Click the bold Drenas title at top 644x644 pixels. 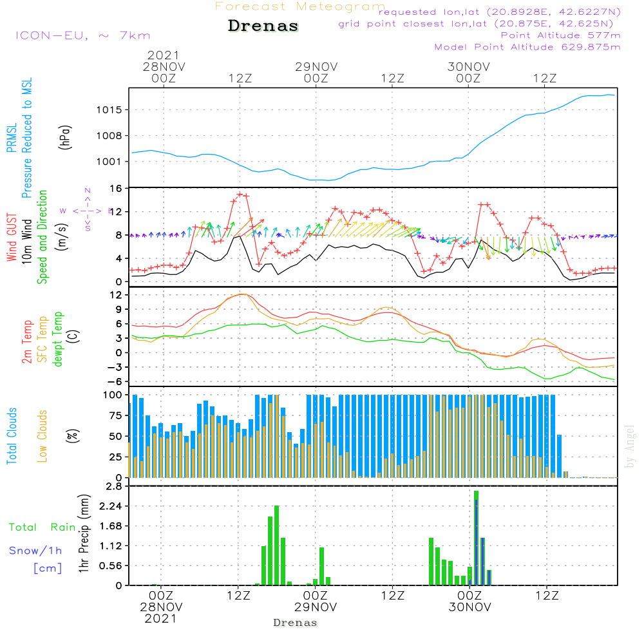point(263,26)
